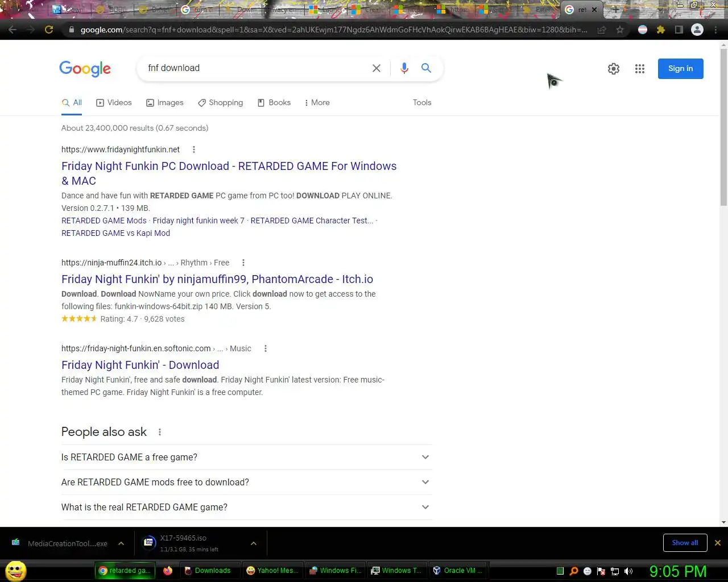The width and height of the screenshot is (728, 582).
Task: Open the People also ask options menu
Action: (x=160, y=432)
